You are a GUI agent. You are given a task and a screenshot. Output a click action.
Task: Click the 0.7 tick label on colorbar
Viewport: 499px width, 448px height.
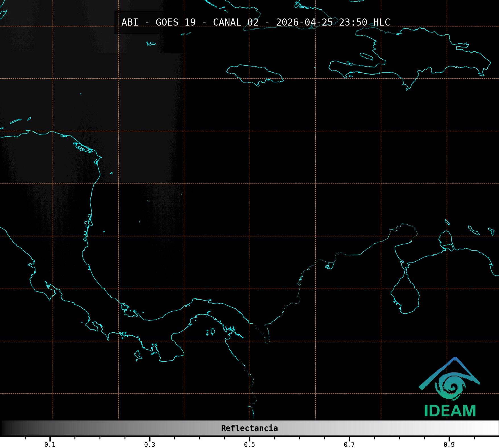click(x=349, y=444)
